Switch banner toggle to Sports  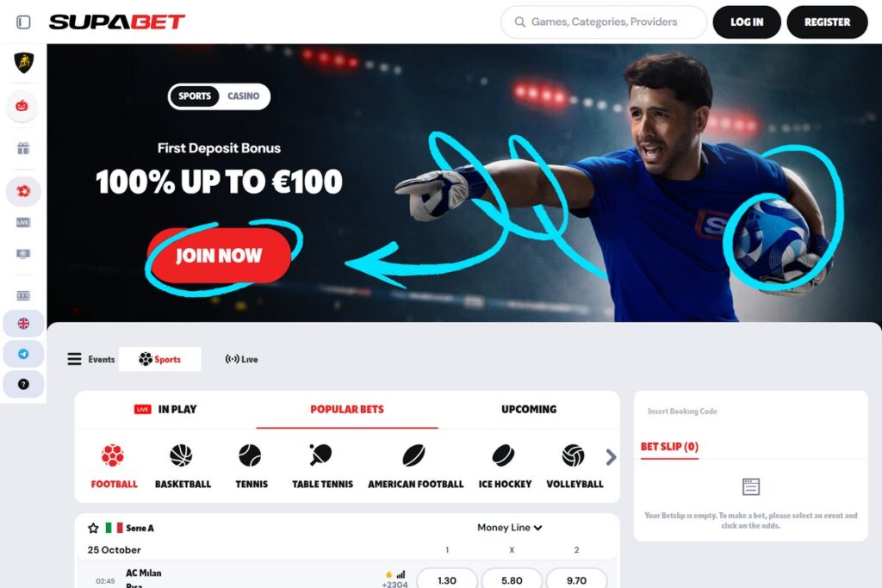coord(195,96)
